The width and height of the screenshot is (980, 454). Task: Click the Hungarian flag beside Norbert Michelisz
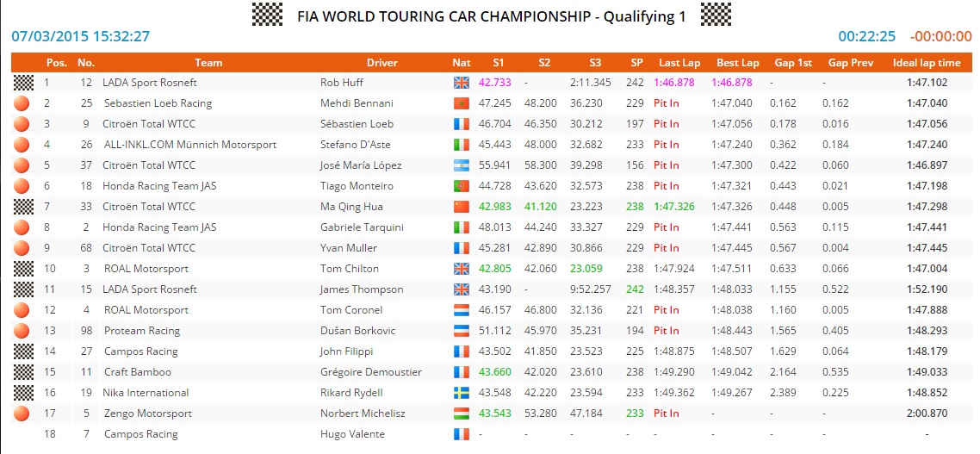[461, 414]
